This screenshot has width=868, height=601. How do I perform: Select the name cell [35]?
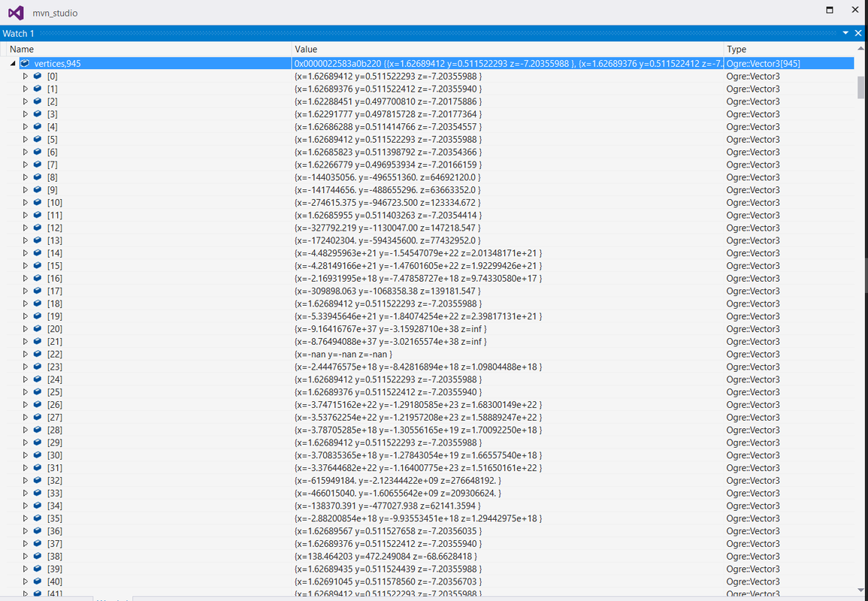(55, 518)
